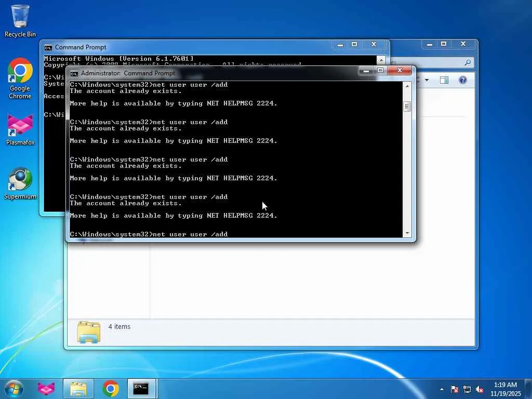The width and height of the screenshot is (532, 399).
Task: Click the '4 items' status text
Action: (119, 326)
